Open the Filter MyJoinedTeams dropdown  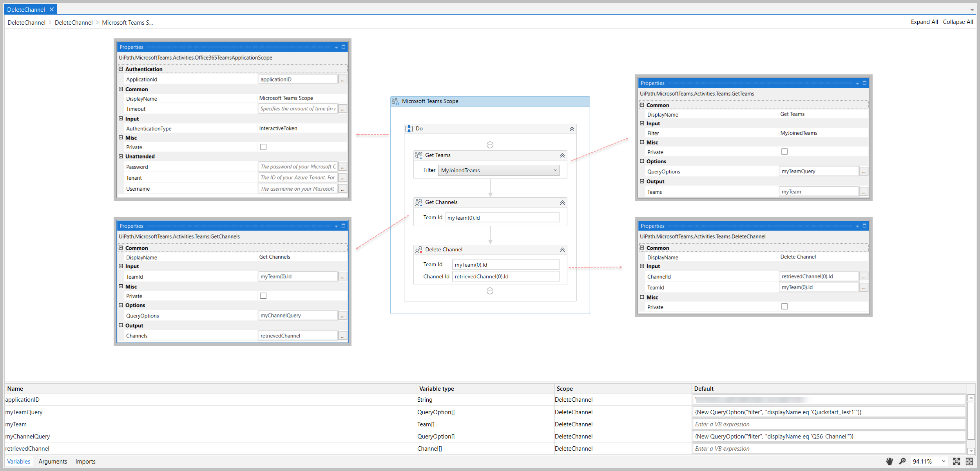coord(498,170)
